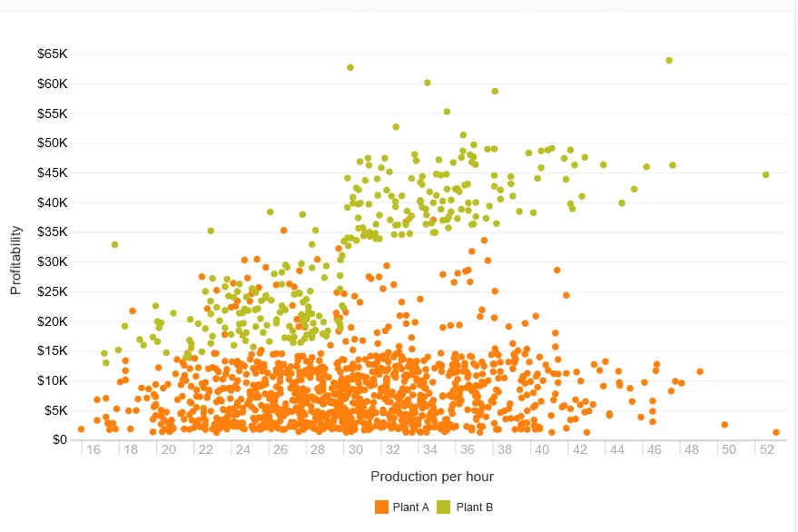Viewport: 798px width, 532px height.
Task: Select the Plant B point at 34, $60K
Action: (x=428, y=83)
